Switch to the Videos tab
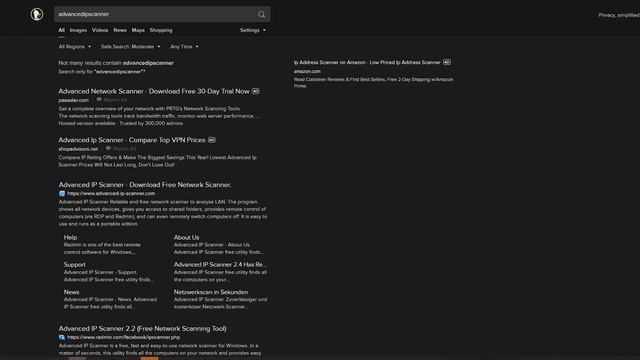Viewport: 640px width, 360px height. point(100,30)
